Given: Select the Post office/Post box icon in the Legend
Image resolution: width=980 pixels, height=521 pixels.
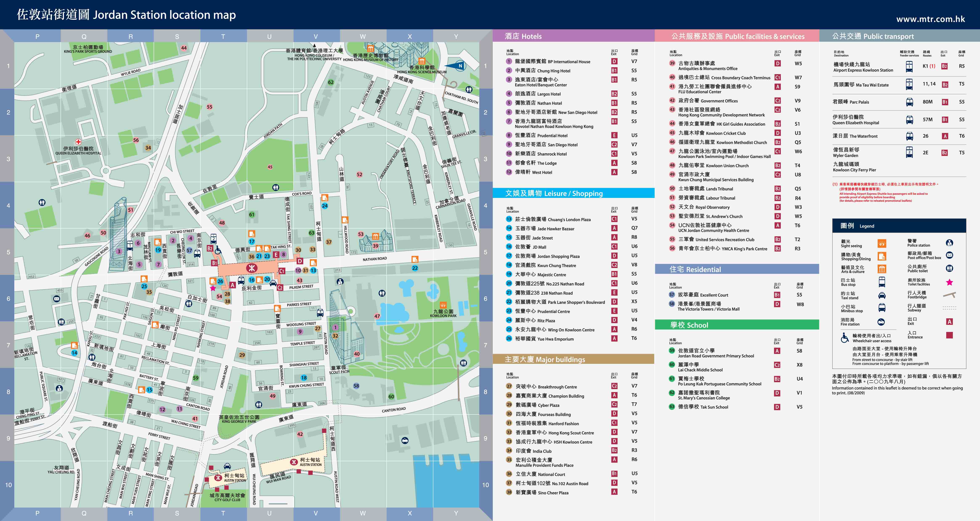Looking at the screenshot, I should [950, 255].
